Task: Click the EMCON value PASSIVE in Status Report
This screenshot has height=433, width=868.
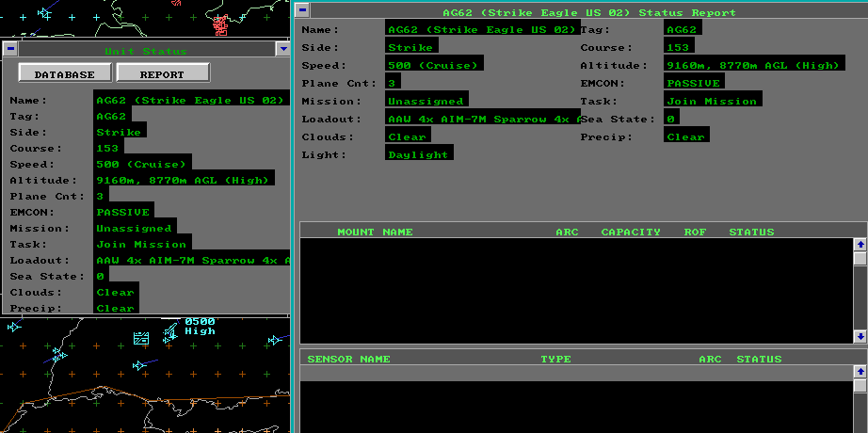Action: (x=694, y=83)
